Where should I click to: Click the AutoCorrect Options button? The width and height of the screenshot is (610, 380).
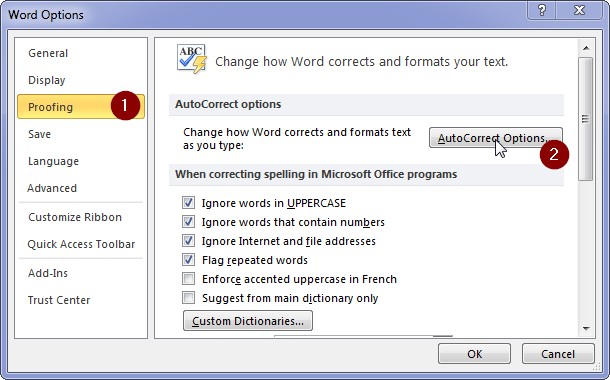[x=496, y=138]
